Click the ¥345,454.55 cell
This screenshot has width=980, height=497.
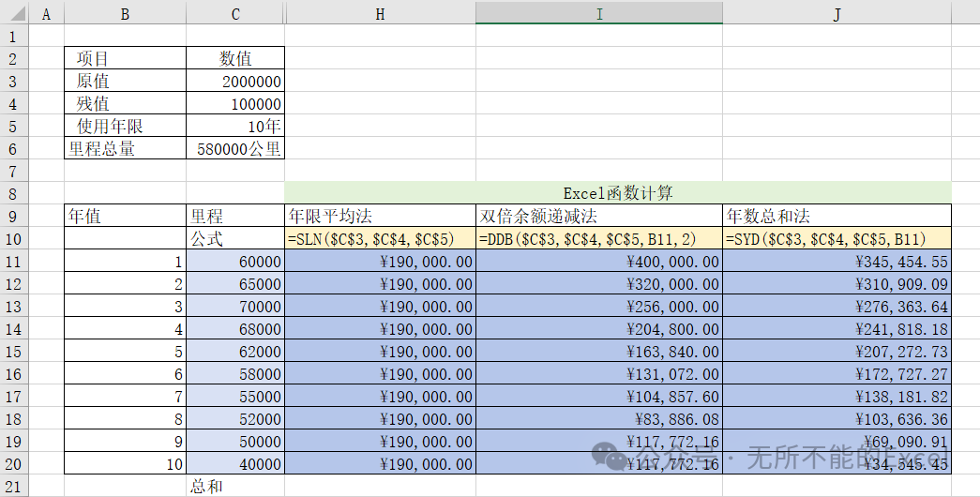(837, 261)
